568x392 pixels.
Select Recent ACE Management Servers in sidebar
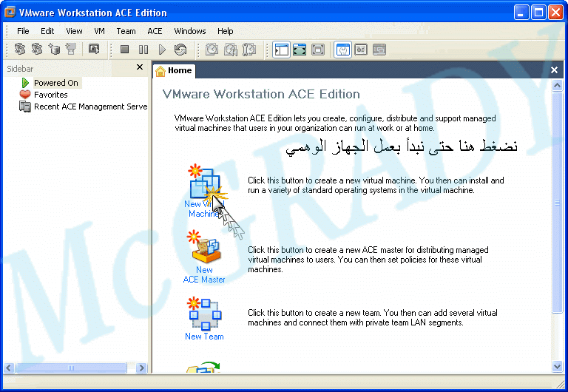pos(90,107)
